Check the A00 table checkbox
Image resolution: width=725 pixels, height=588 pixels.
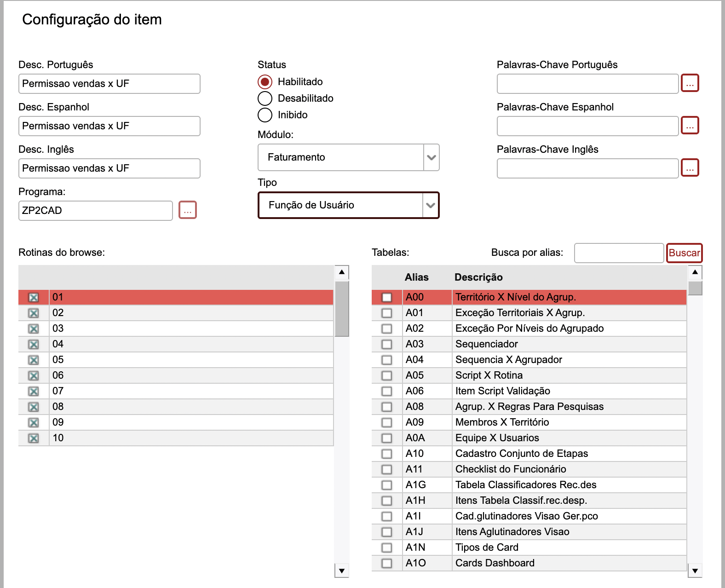(x=387, y=298)
